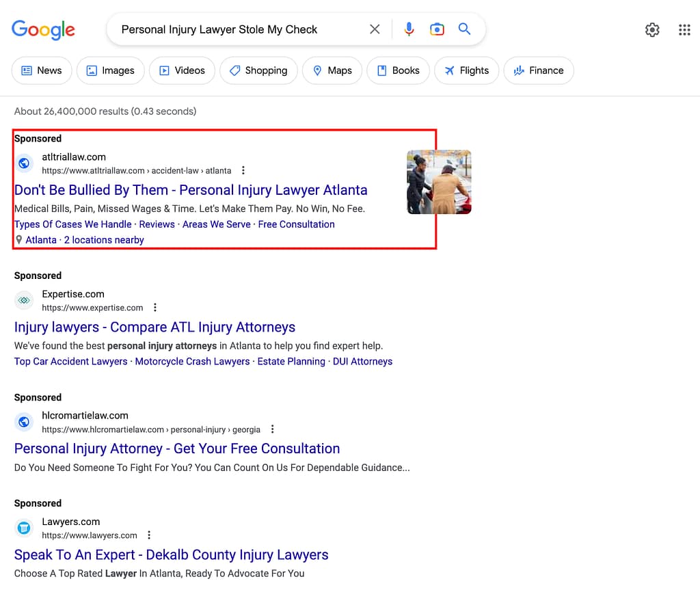Image resolution: width=700 pixels, height=590 pixels.
Task: Open 'DUI Attorneys' sitelink
Action: [362, 362]
